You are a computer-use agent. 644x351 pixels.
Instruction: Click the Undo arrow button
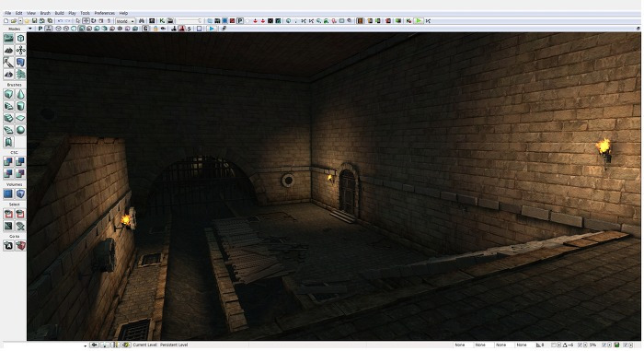(61, 20)
